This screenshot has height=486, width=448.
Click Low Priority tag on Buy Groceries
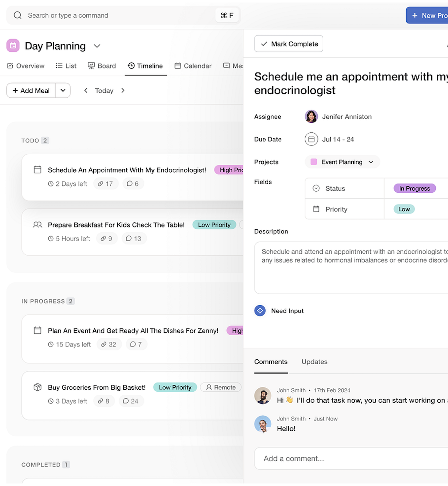click(x=175, y=387)
